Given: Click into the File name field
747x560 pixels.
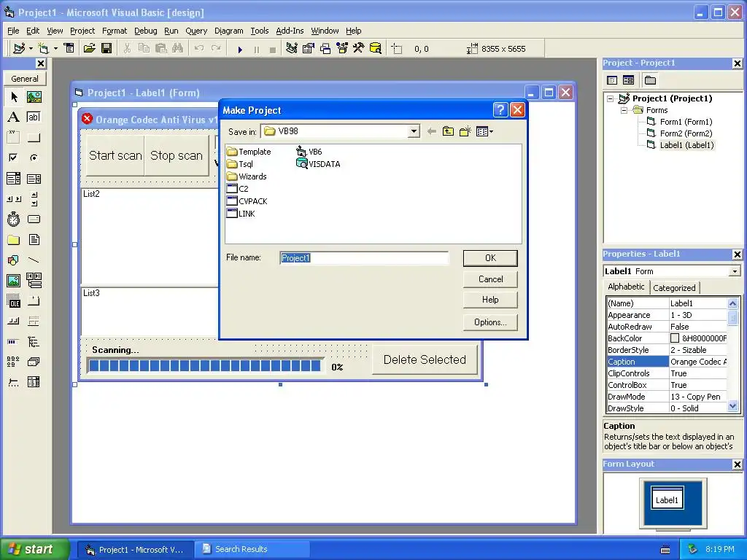Looking at the screenshot, I should coord(364,258).
